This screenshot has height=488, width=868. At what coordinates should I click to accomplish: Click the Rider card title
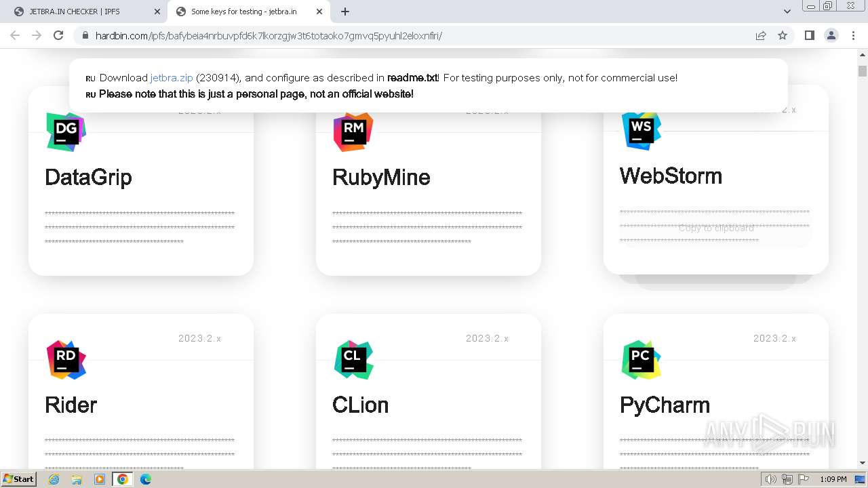click(x=71, y=405)
